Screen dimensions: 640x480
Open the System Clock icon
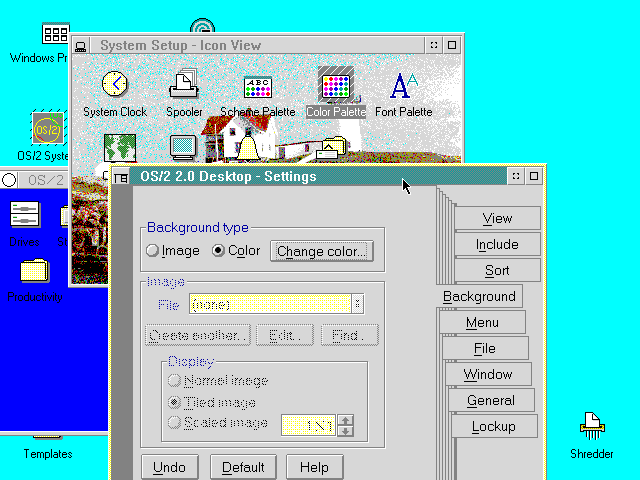click(115, 84)
